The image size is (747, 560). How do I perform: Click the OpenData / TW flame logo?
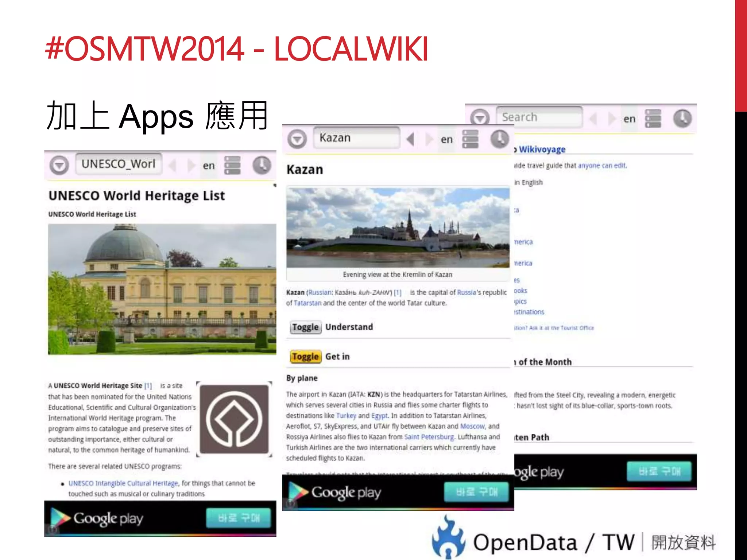pos(449,537)
